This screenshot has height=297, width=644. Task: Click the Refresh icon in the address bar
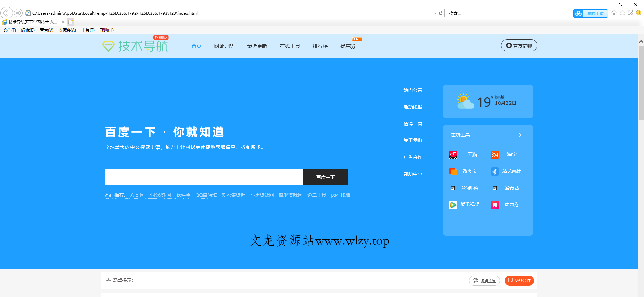[441, 13]
